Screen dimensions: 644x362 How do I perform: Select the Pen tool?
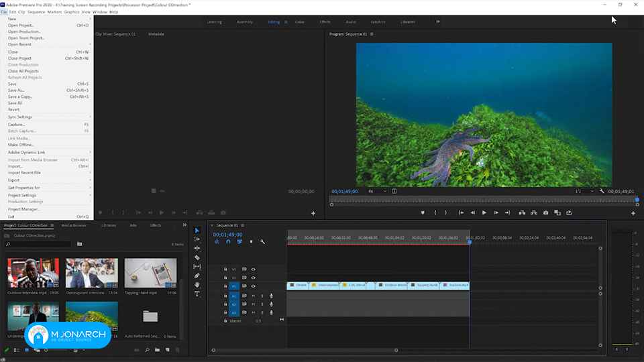point(197,276)
